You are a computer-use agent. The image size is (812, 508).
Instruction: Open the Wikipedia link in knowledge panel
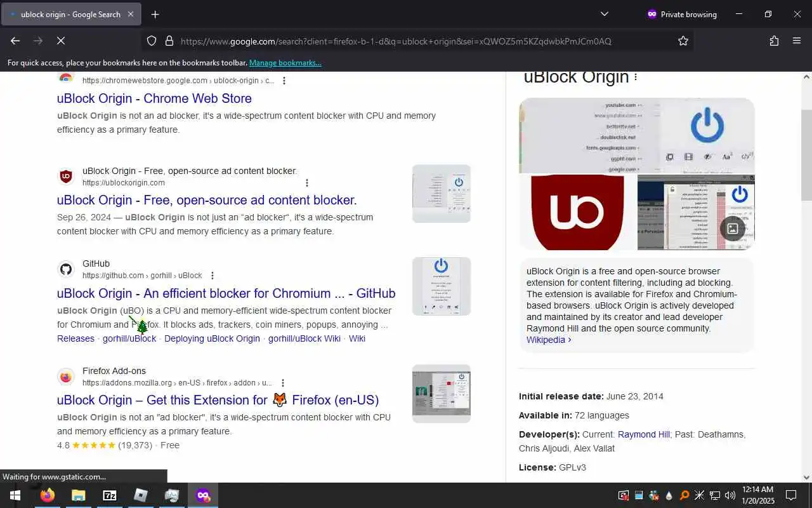(549, 340)
